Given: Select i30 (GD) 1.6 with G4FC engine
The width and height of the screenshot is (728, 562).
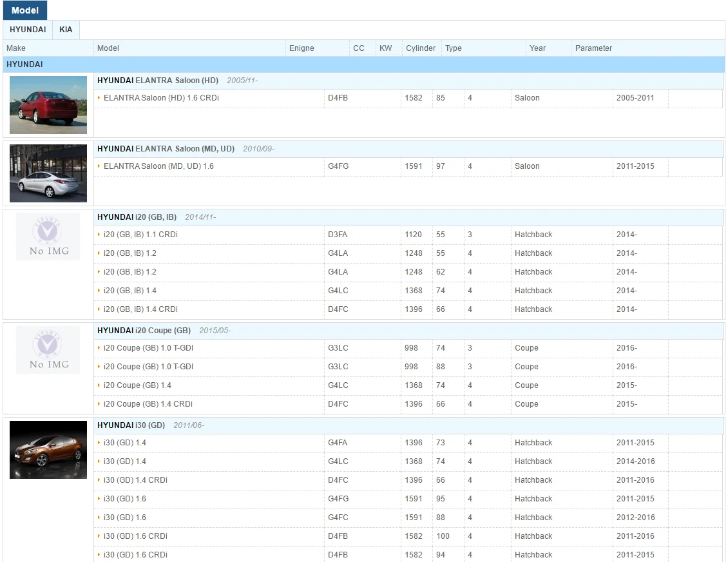Looking at the screenshot, I should [x=125, y=517].
